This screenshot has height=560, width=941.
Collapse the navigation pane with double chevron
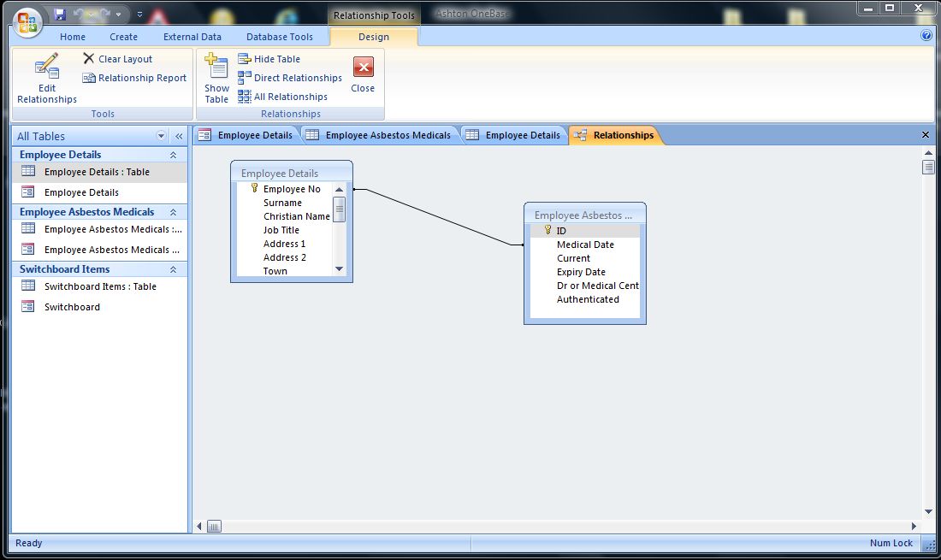click(179, 136)
